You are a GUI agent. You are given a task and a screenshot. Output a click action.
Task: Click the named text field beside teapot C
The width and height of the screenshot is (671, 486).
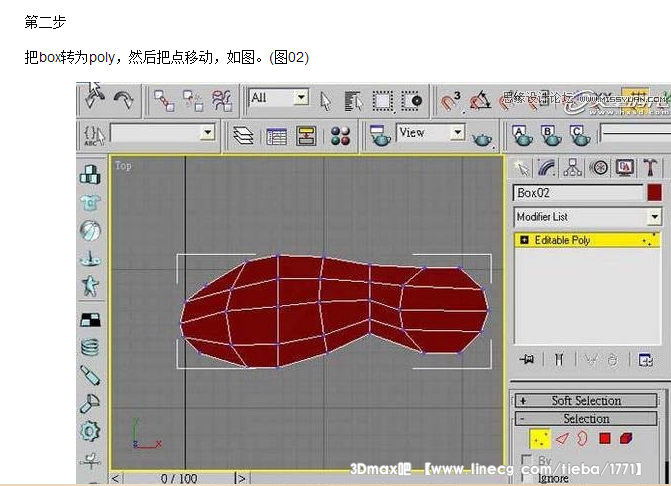[x=635, y=133]
